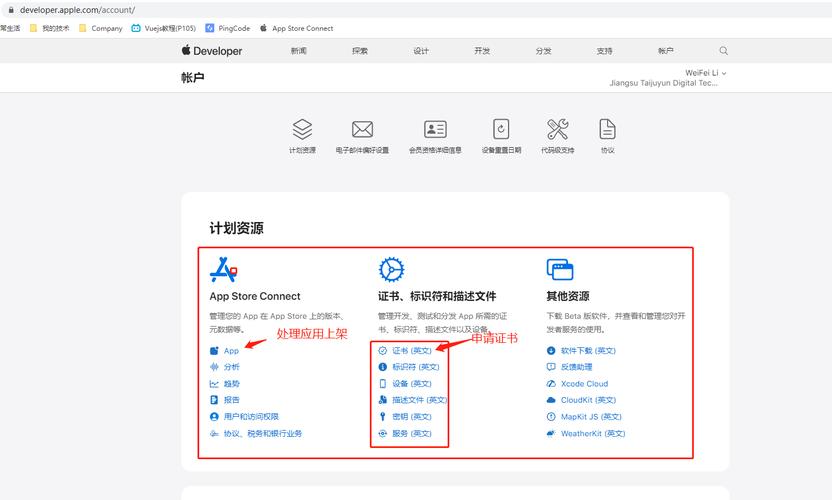Open the 代码级支持 tools icon
Screen dimensions: 832x500
[557, 129]
